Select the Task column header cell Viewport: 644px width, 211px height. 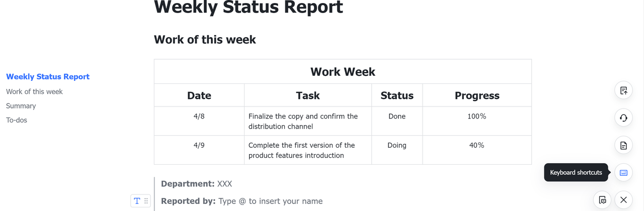(308, 95)
